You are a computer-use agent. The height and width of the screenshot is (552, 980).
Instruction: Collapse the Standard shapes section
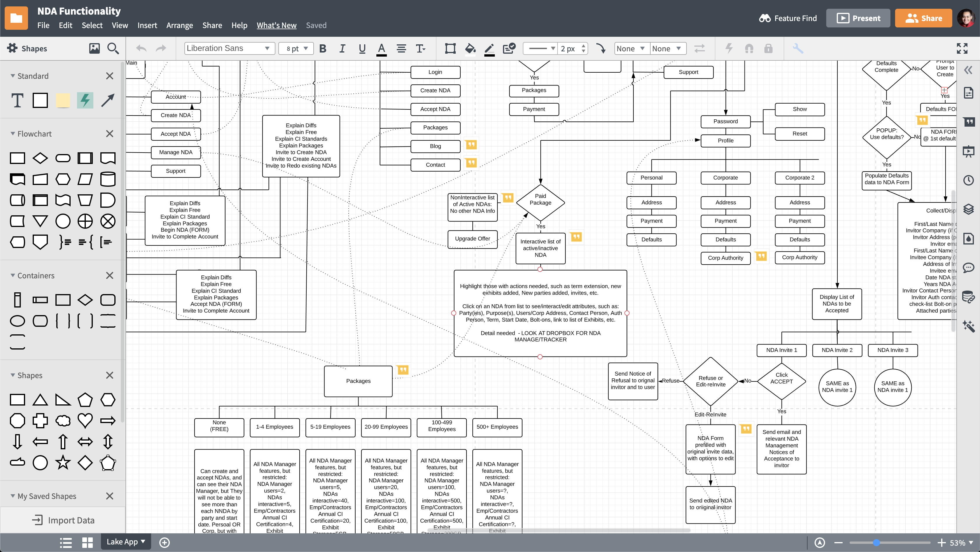(13, 76)
